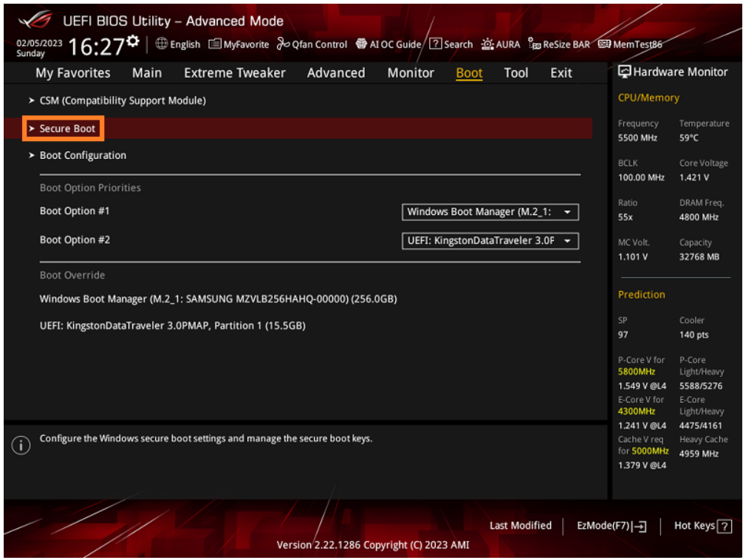Click the info icon near the help text
This screenshot has width=743, height=560.
(21, 445)
